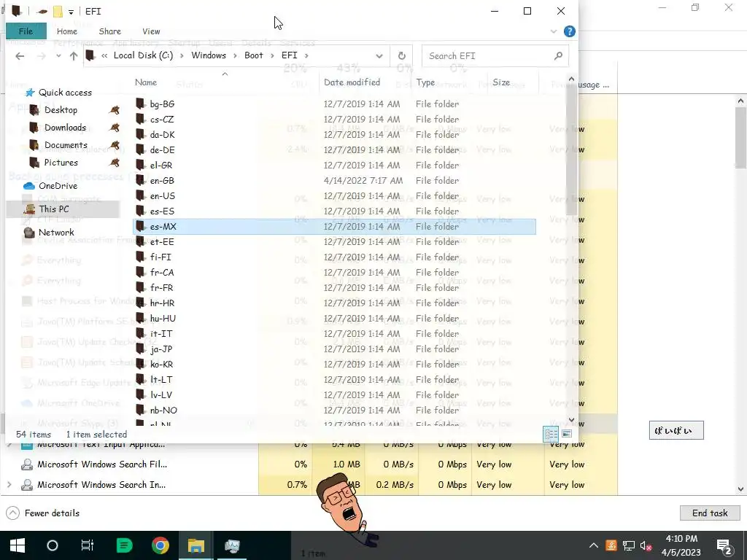Select the en-GB folder icon
This screenshot has width=747, height=560.
pyautogui.click(x=140, y=181)
